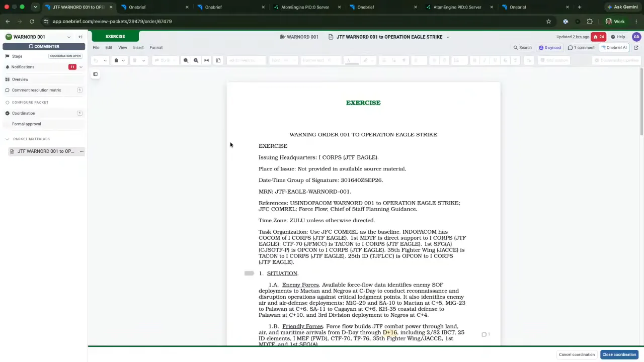Bookmark this page with the star icon

tap(548, 22)
